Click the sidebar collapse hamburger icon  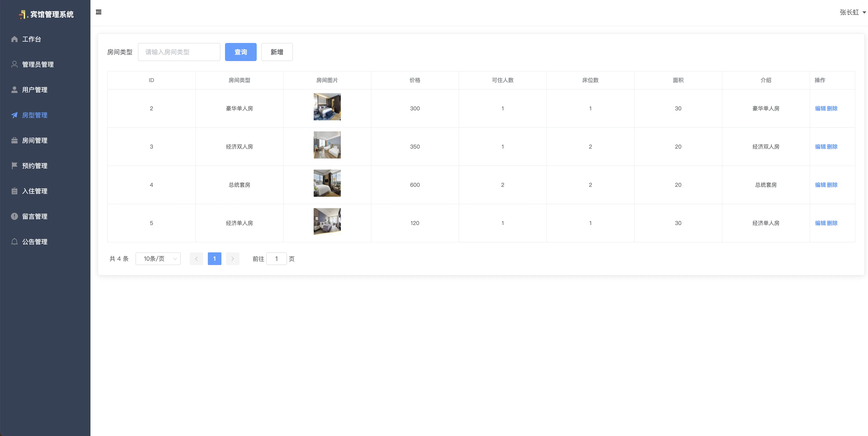click(98, 12)
